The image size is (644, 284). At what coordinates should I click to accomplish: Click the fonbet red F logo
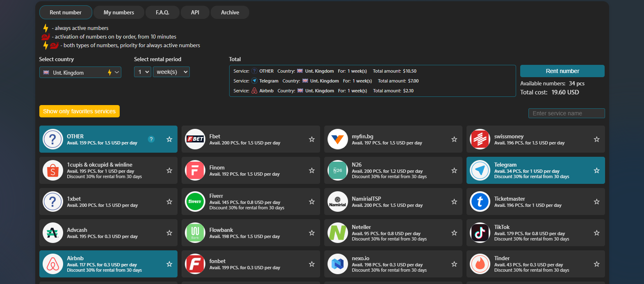(x=195, y=264)
